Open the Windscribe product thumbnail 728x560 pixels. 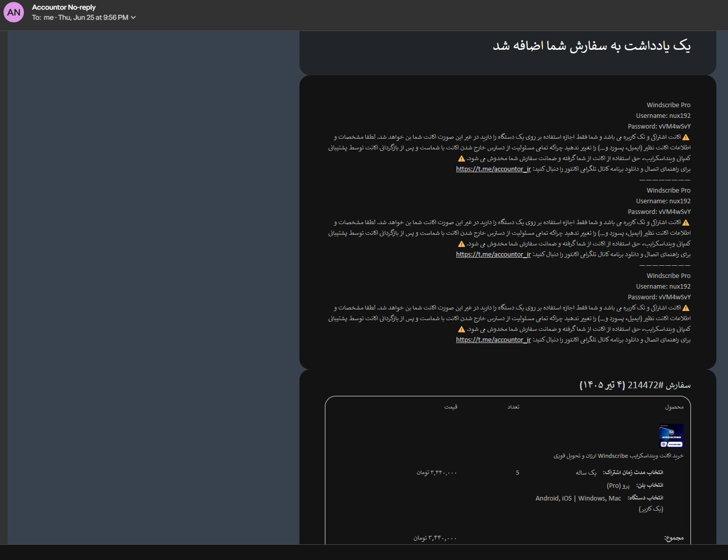(671, 436)
